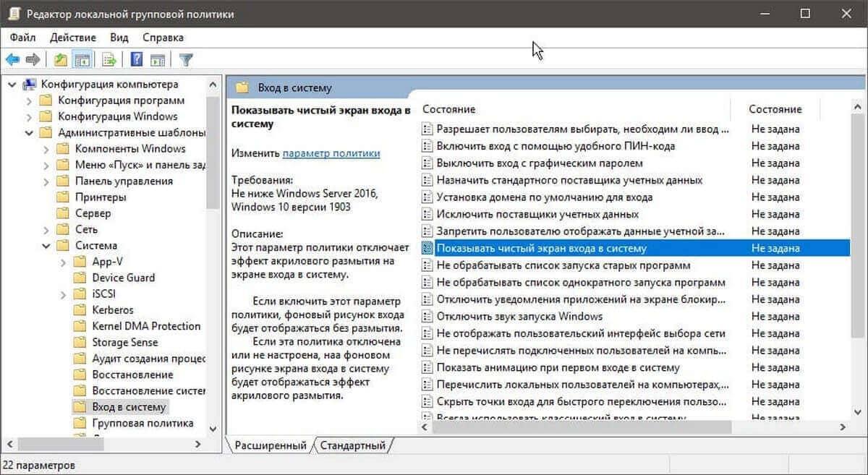Sort by second 'Состояние' status column header

tap(775, 109)
